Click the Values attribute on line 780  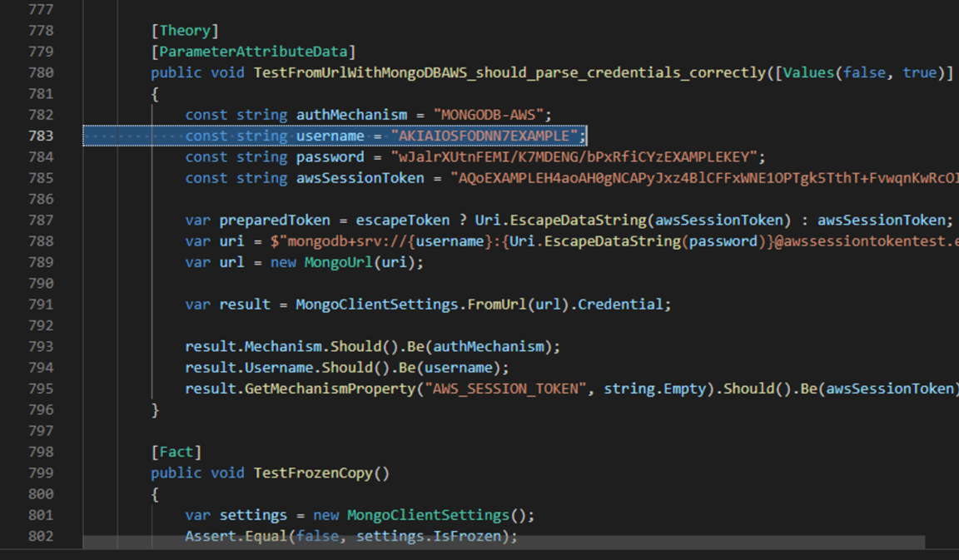pos(808,72)
